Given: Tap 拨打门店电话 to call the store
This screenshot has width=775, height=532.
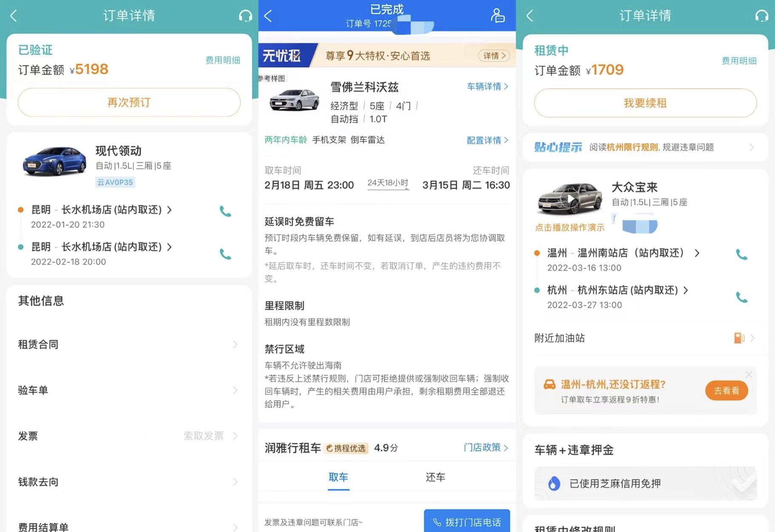Looking at the screenshot, I should click(x=467, y=522).
